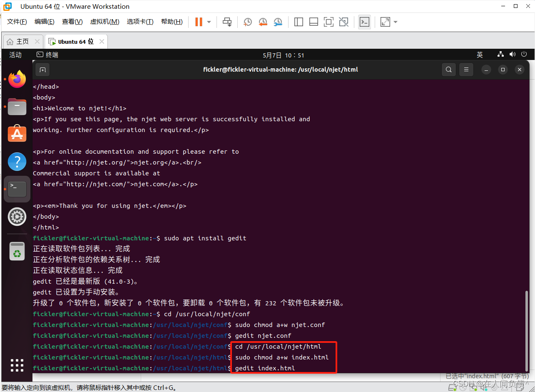Pause the virtual machine with the orange button
The height and width of the screenshot is (392, 535).
coord(199,22)
